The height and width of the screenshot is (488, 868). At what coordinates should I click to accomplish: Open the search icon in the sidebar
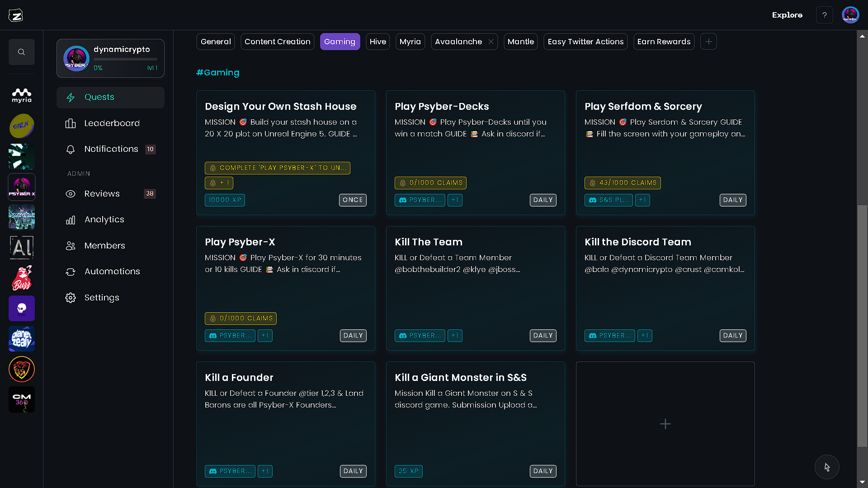click(21, 52)
